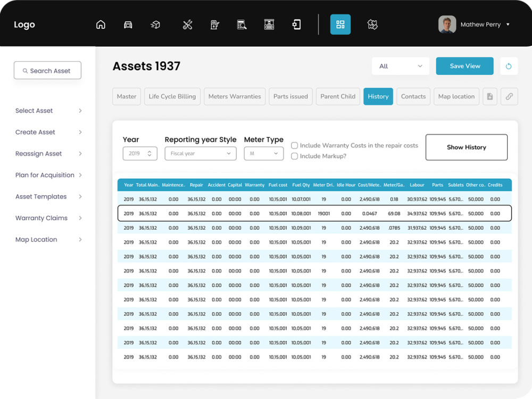Open the All filter dropdown
The height and width of the screenshot is (399, 532).
401,66
